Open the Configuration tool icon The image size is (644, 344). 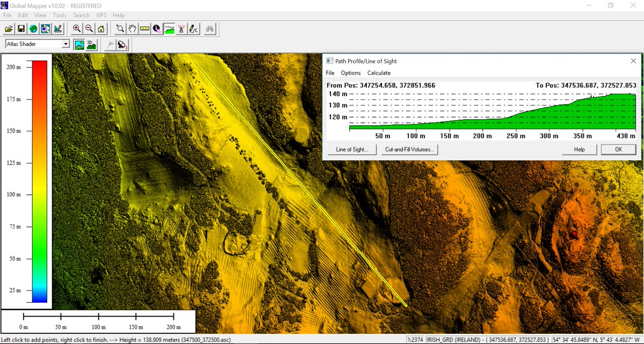pyautogui.click(x=58, y=28)
